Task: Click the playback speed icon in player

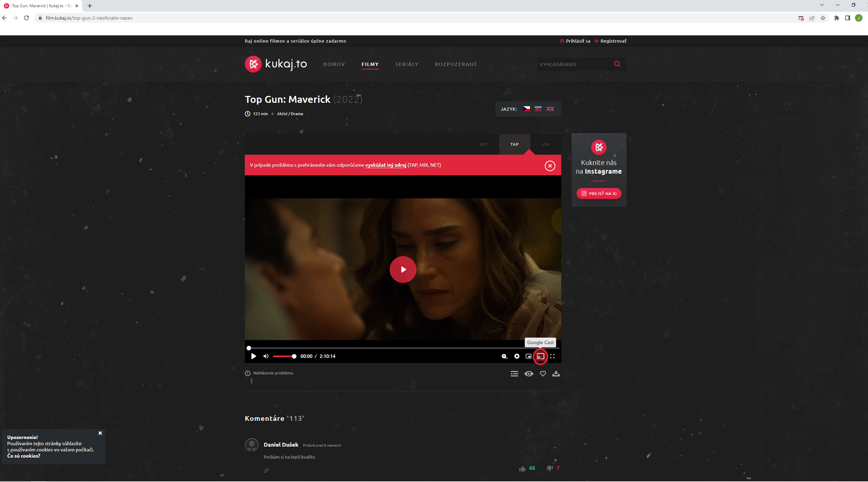Action: coord(504,357)
